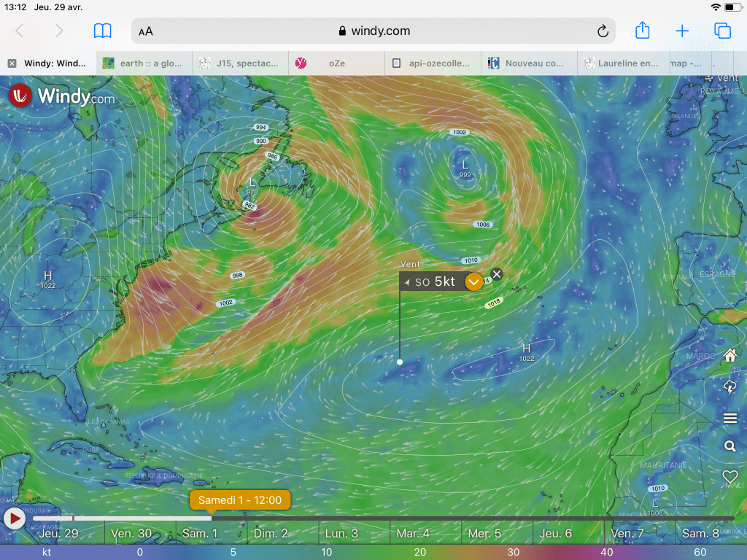Open a new Safari tab with the plus icon
Image resolution: width=747 pixels, height=560 pixels.
682,31
